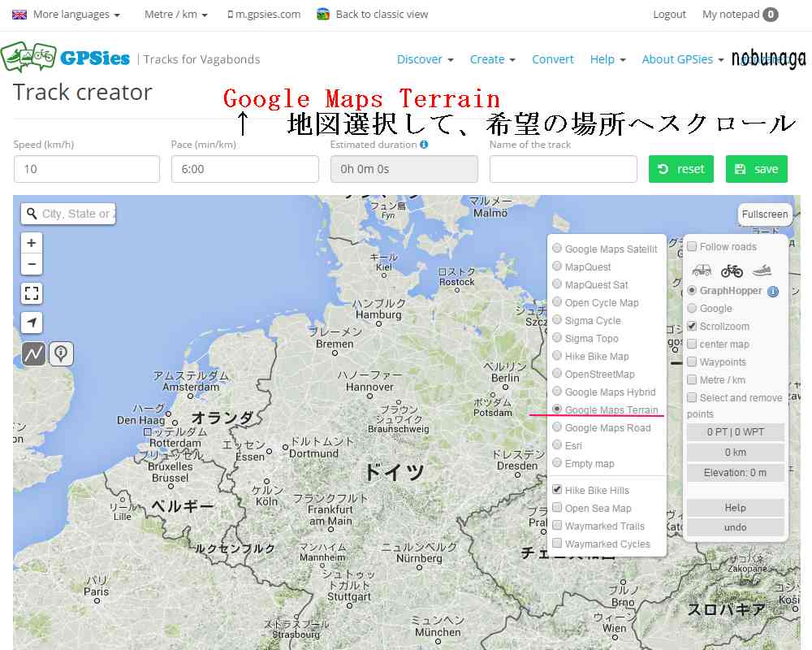Select GraphHopper routing radio button
Screen dimensions: 812x650
(x=692, y=290)
